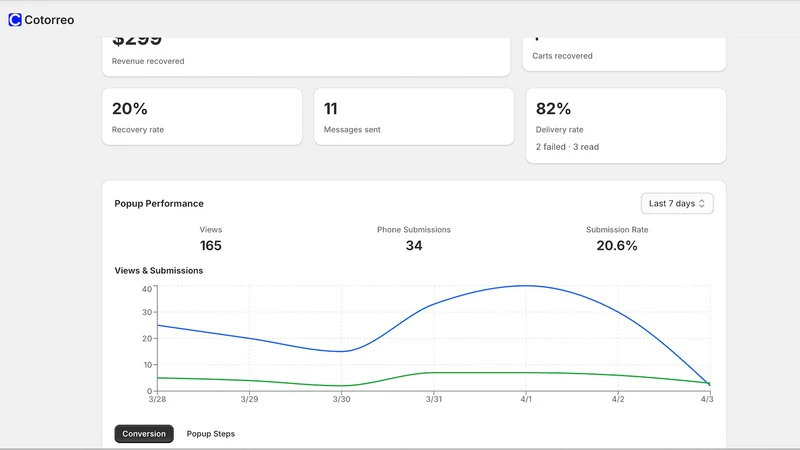The image size is (800, 450).
Task: Click the Phone Submissions metric label
Action: coord(414,230)
